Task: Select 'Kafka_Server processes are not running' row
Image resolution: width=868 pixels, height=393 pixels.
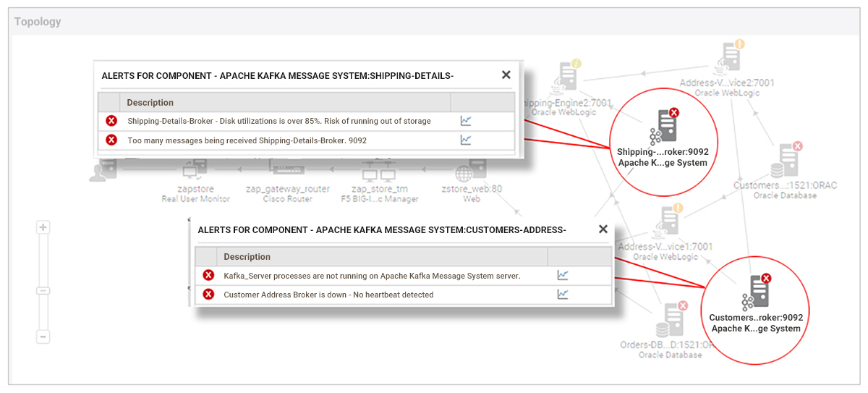Action: point(404,275)
